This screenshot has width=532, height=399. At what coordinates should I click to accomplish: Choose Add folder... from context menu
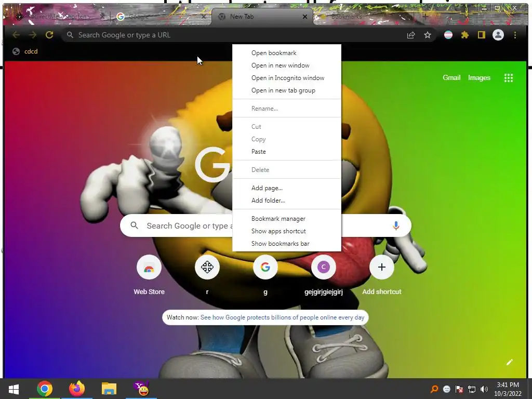tap(287, 201)
